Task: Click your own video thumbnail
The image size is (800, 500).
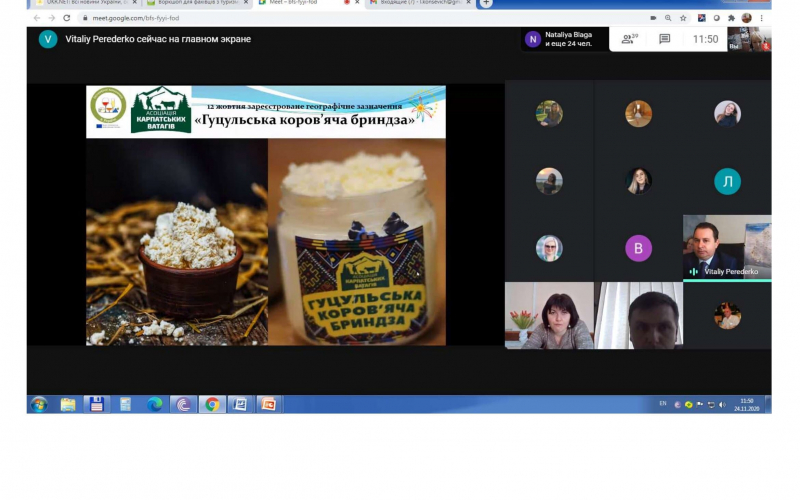Action: 749,39
